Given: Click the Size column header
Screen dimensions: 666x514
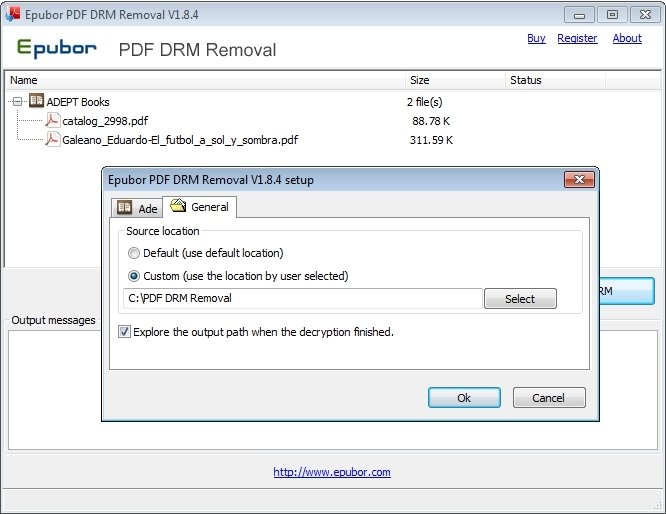Looking at the screenshot, I should (x=454, y=80).
